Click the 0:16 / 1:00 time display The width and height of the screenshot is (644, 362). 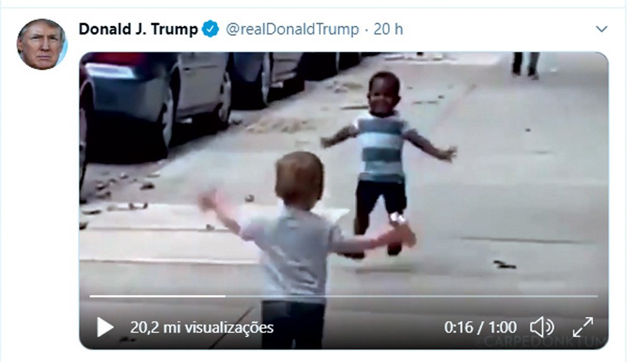coord(480,327)
